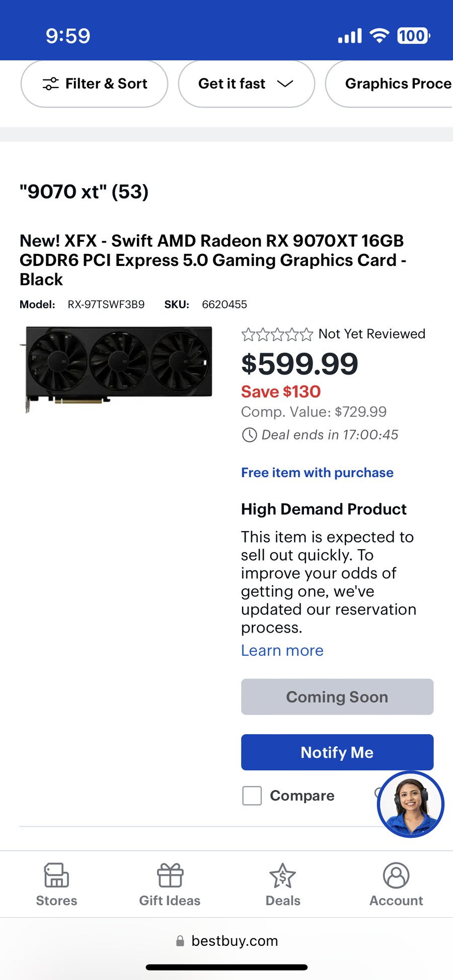Open the Deals star icon
Viewport: 453px width, 980px height.
tap(283, 876)
